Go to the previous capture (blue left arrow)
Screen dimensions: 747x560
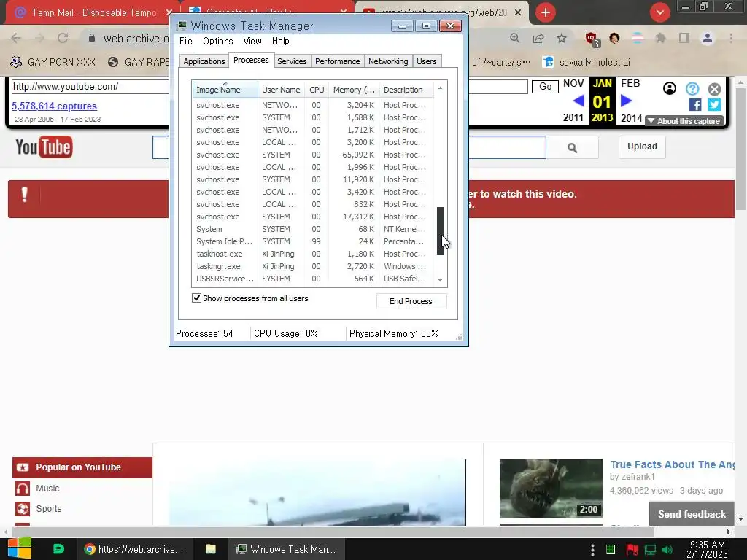pos(578,101)
